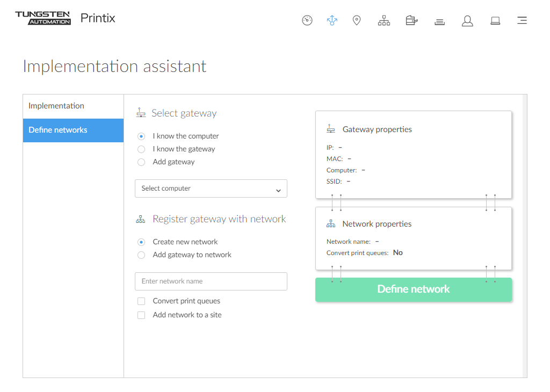Screen dimensions: 550x392
Task: Open Sites via the location pin icon
Action: click(x=357, y=20)
